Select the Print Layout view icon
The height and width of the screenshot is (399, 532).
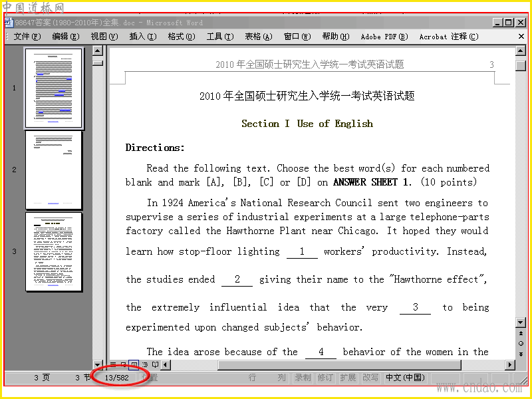tap(134, 364)
